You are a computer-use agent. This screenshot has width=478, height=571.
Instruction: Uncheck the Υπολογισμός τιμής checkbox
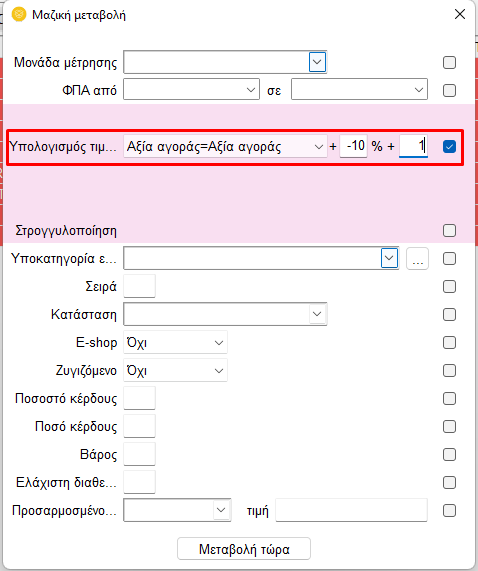(449, 147)
